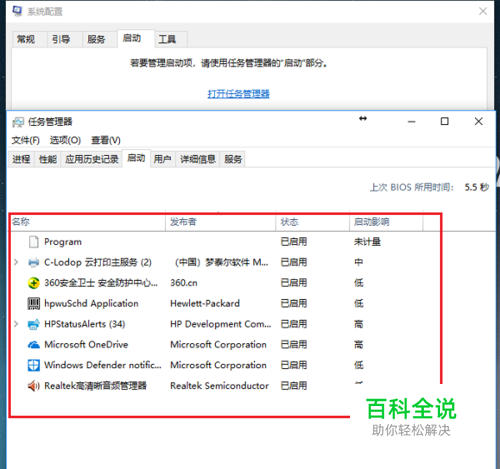
Task: Sort by the 名称 column header
Action: click(x=87, y=222)
